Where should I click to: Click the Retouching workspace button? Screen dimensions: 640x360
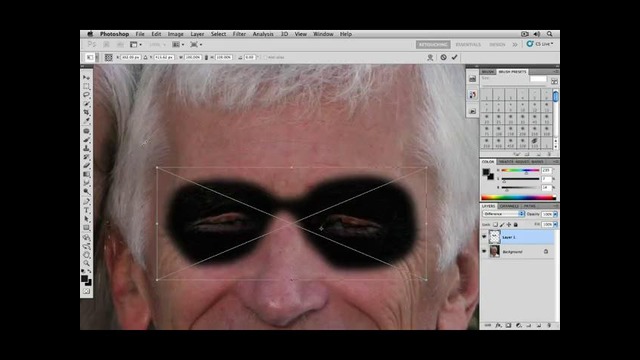pos(433,44)
